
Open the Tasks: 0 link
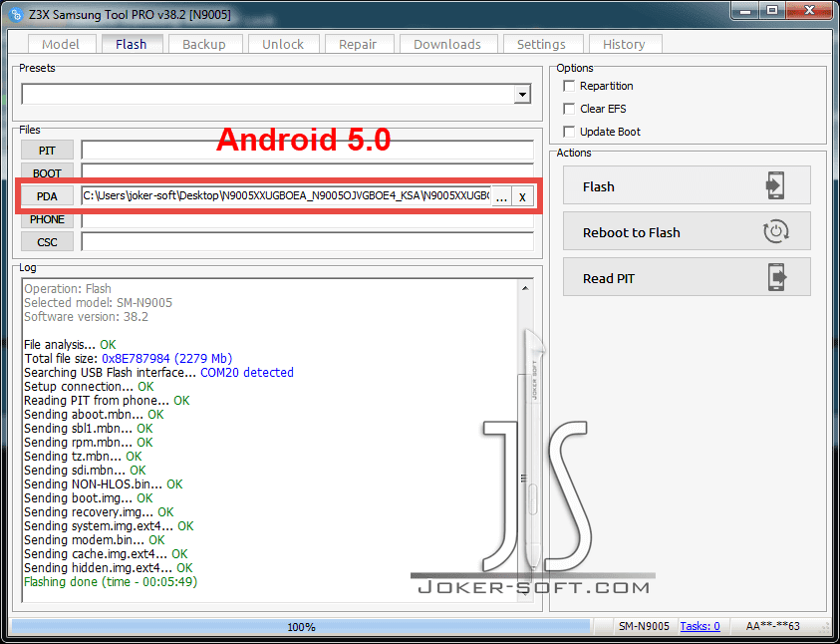point(700,626)
